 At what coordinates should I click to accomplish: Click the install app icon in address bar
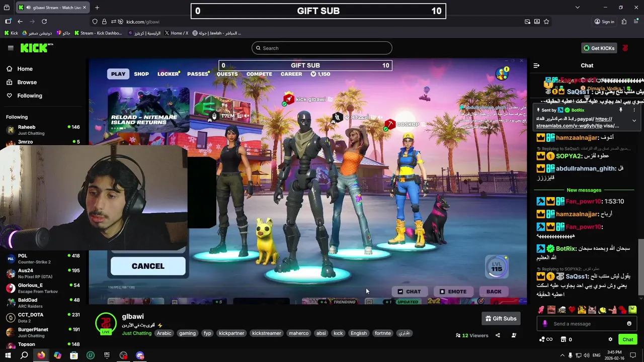[537, 22]
